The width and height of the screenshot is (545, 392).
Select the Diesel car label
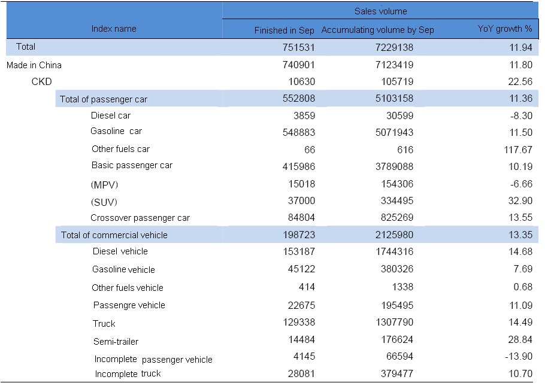coord(111,116)
